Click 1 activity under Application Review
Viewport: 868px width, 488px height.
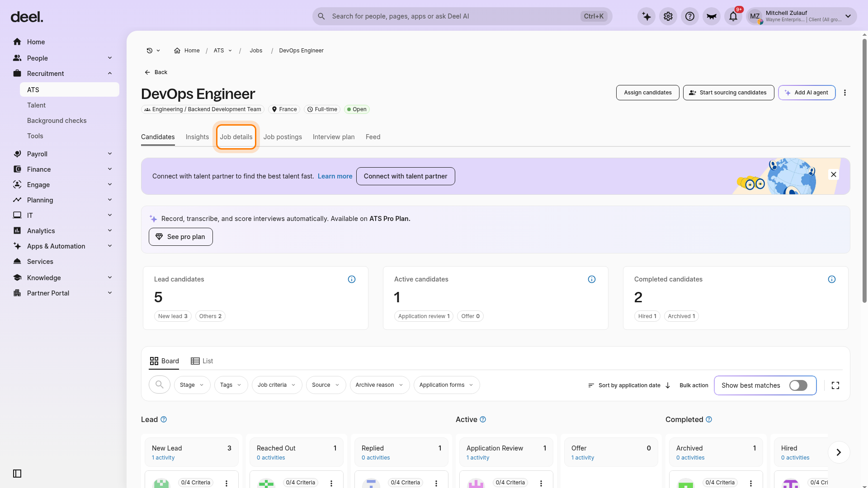[x=478, y=458]
